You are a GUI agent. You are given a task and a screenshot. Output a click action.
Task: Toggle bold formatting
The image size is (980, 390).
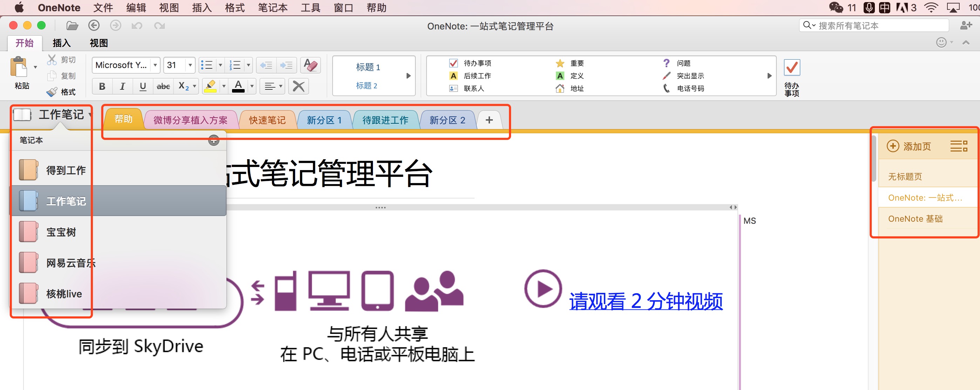102,86
